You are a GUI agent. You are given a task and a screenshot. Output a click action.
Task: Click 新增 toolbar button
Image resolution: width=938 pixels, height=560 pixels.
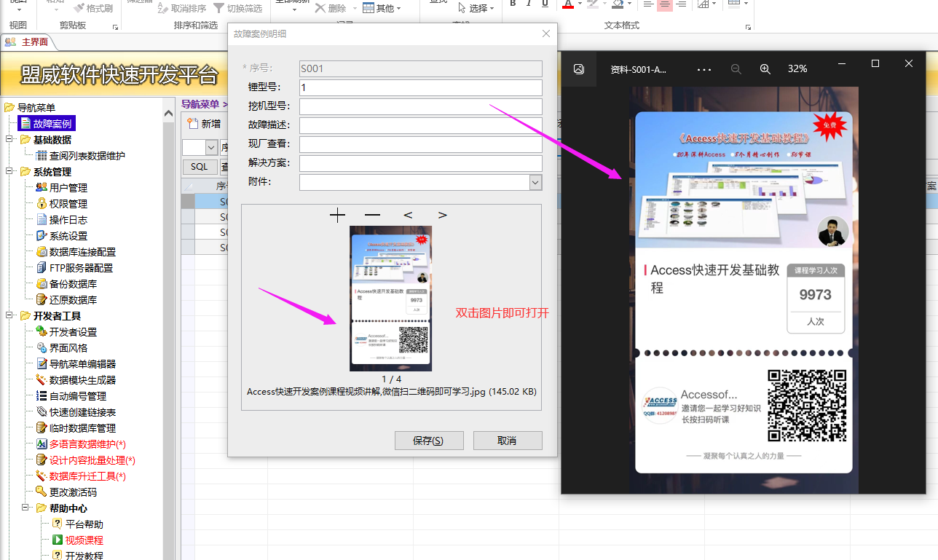point(204,124)
